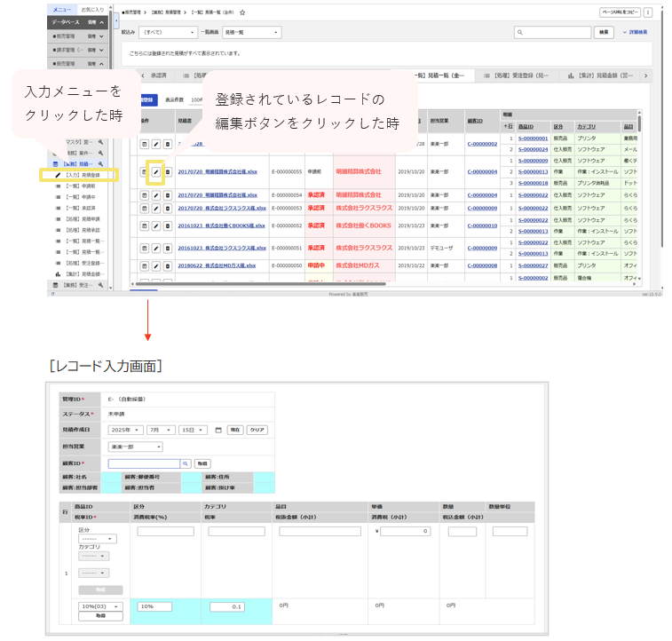The height and width of the screenshot is (641, 672).
Task: Click edit pencil icon for row E-00000055
Action: tap(156, 172)
